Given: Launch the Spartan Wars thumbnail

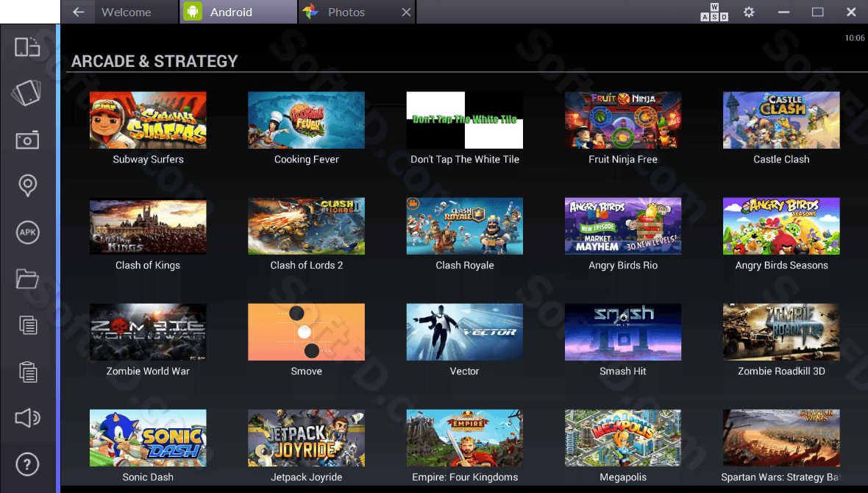Looking at the screenshot, I should (781, 438).
